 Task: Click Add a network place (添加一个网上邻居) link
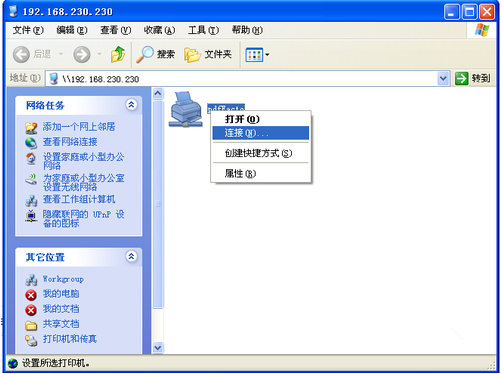(79, 127)
